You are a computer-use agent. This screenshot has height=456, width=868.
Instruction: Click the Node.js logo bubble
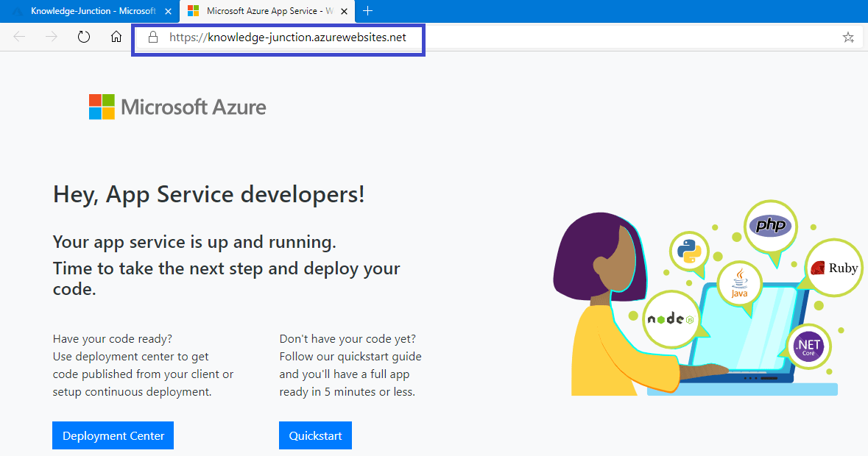coord(671,319)
